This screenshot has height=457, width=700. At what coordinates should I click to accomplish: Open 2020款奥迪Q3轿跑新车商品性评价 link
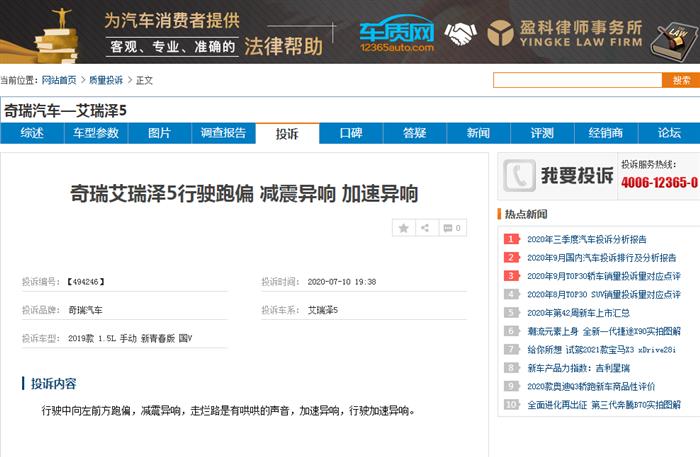click(591, 386)
